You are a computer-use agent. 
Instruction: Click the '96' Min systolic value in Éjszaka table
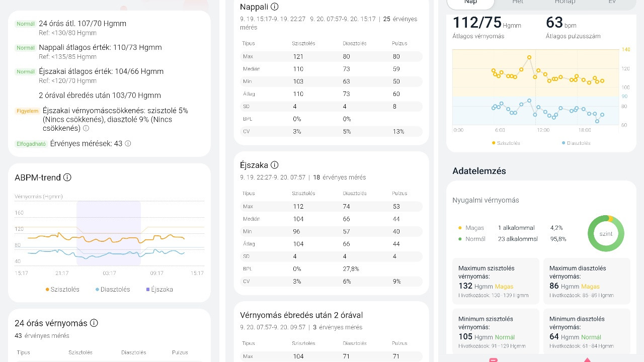[296, 232]
